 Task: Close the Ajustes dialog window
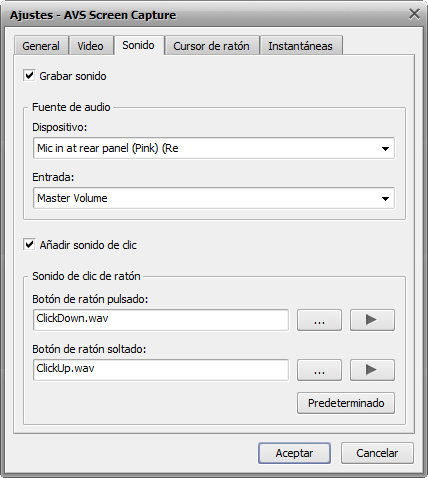(x=414, y=14)
